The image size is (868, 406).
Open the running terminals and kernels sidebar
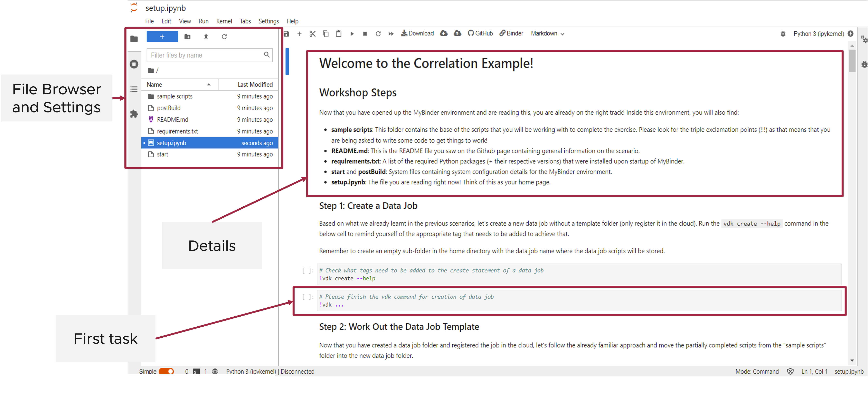point(134,64)
